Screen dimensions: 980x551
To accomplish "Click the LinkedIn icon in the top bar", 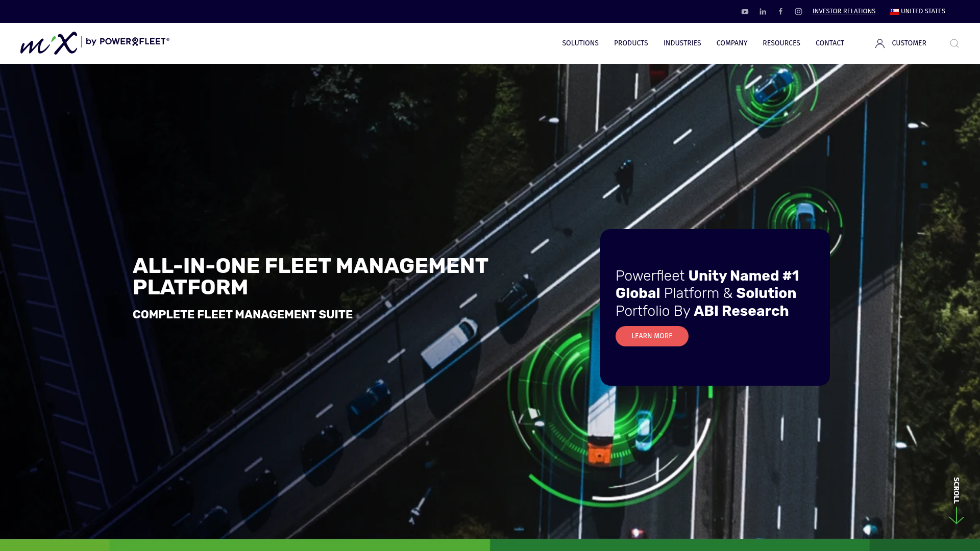I will pyautogui.click(x=763, y=11).
